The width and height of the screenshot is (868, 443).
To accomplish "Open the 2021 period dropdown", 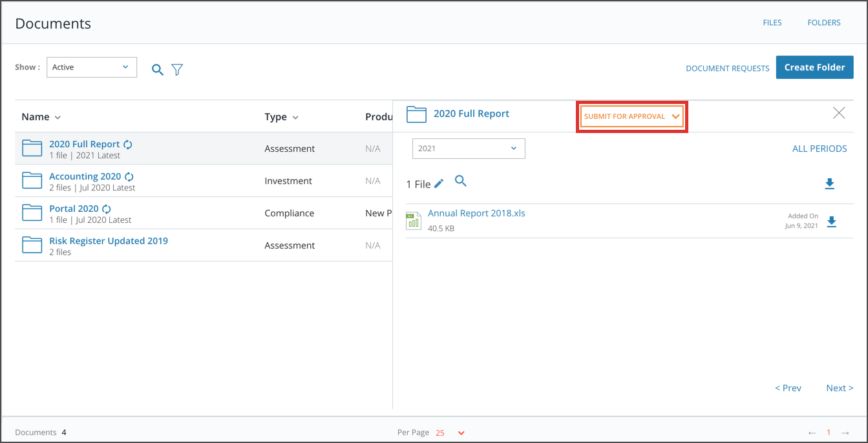I will [x=469, y=149].
